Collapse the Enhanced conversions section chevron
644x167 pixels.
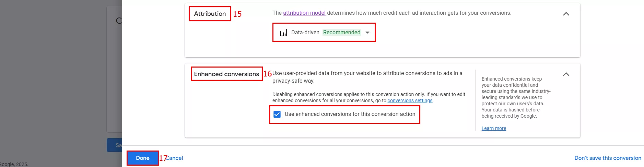click(566, 74)
